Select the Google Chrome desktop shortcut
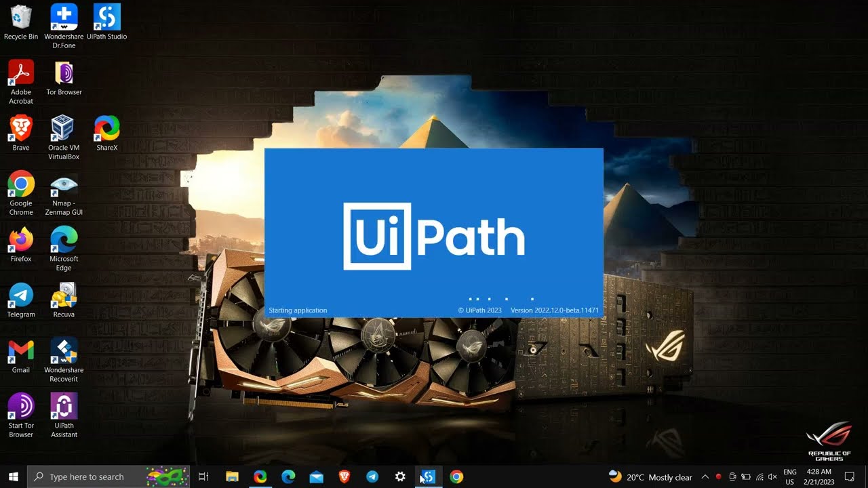The width and height of the screenshot is (868, 488). pos(21,192)
